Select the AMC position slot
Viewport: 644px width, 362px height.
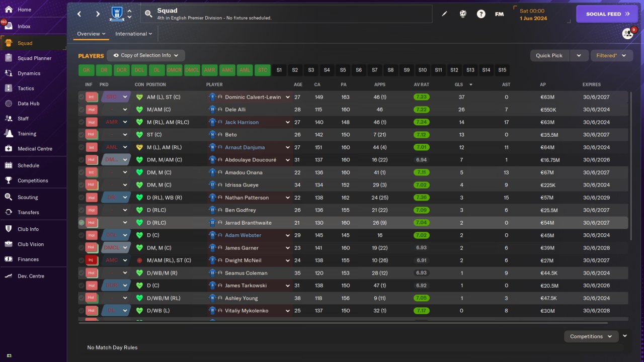tap(227, 70)
